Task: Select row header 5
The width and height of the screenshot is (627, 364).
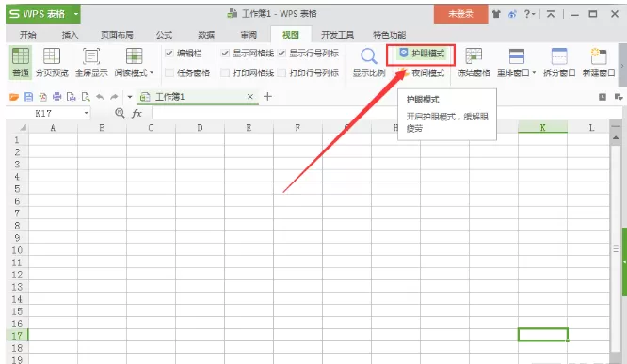Action: 17,189
